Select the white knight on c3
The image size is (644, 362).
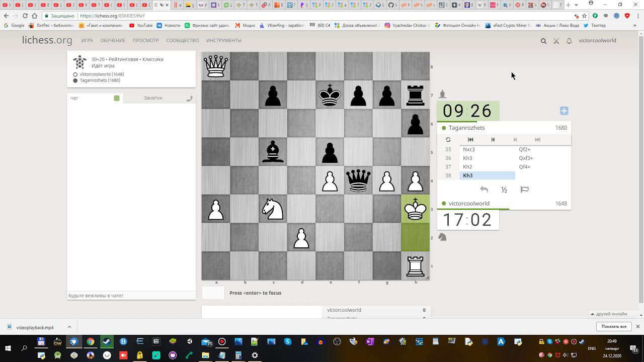tap(273, 209)
